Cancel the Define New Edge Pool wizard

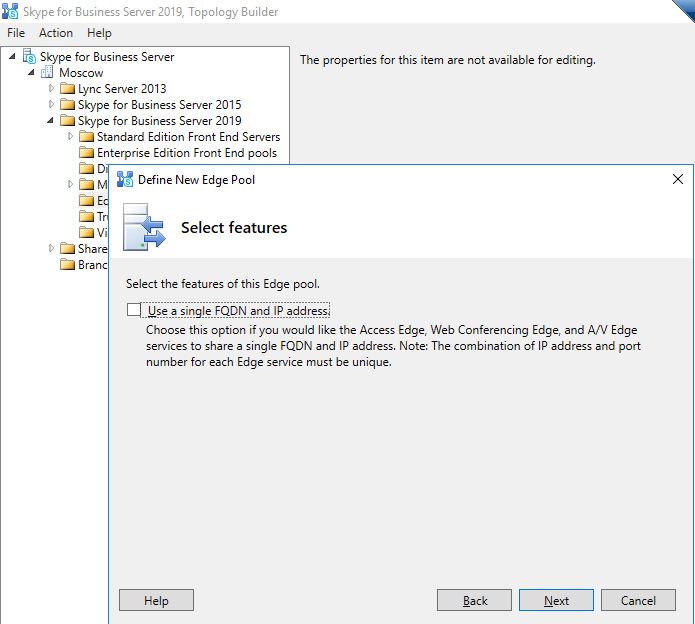tap(638, 600)
